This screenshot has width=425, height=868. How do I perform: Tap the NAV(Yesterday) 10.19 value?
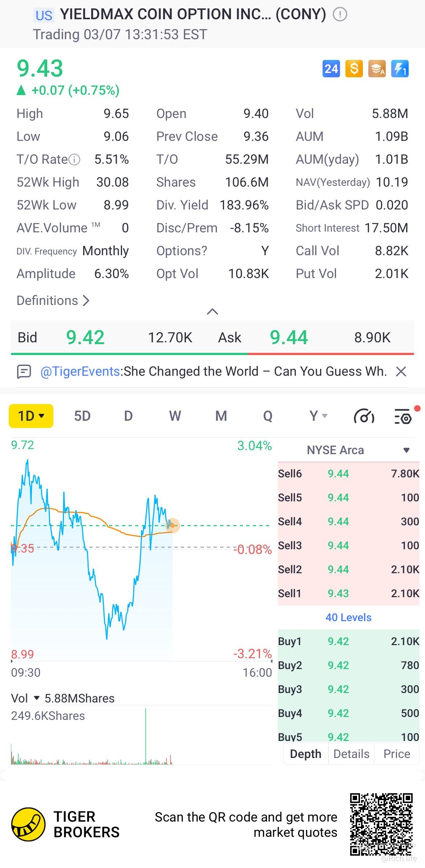392,182
